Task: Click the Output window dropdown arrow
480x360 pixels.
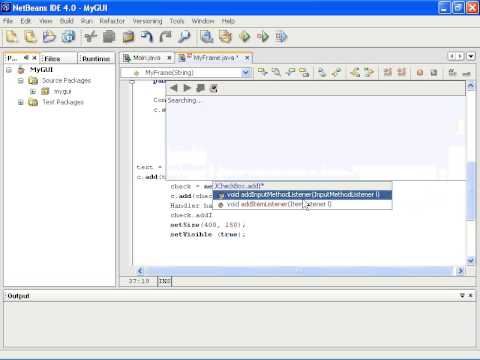Action: point(462,295)
